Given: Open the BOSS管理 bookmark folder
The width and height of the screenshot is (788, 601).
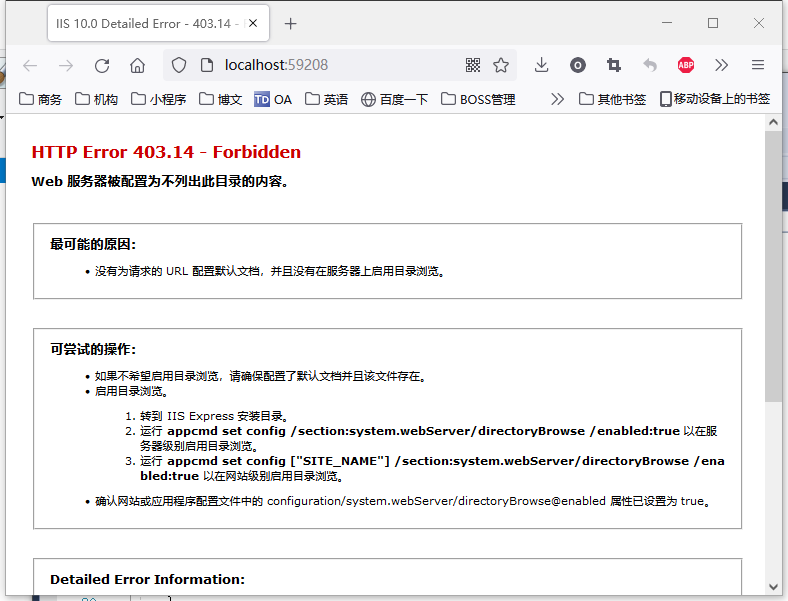Looking at the screenshot, I should [x=478, y=99].
